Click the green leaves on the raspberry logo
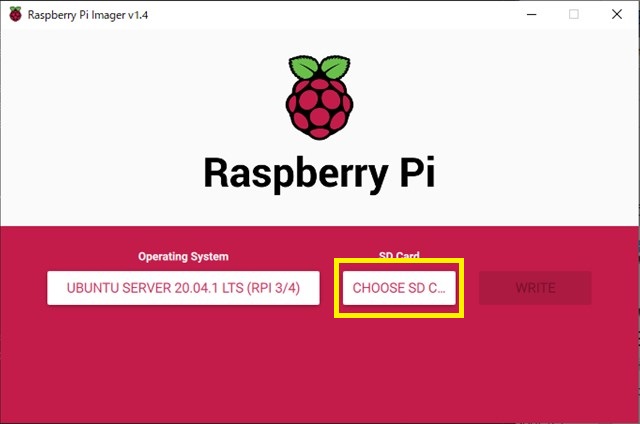 [x=320, y=67]
